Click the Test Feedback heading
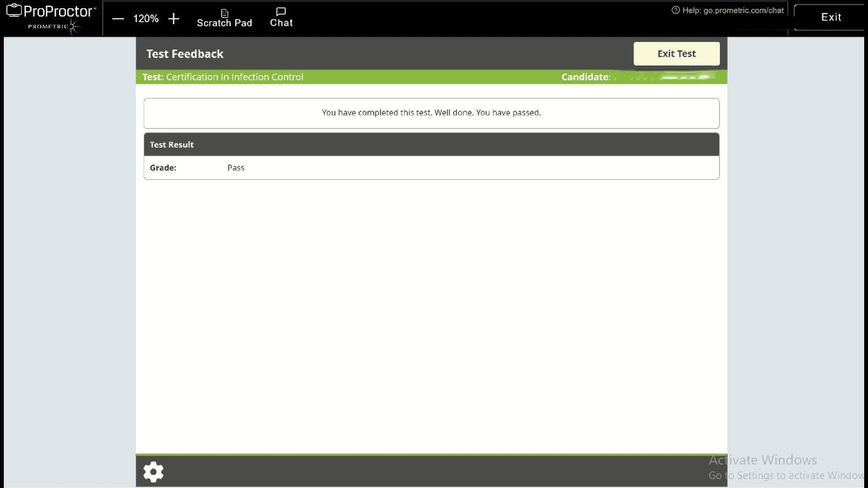 pyautogui.click(x=185, y=54)
